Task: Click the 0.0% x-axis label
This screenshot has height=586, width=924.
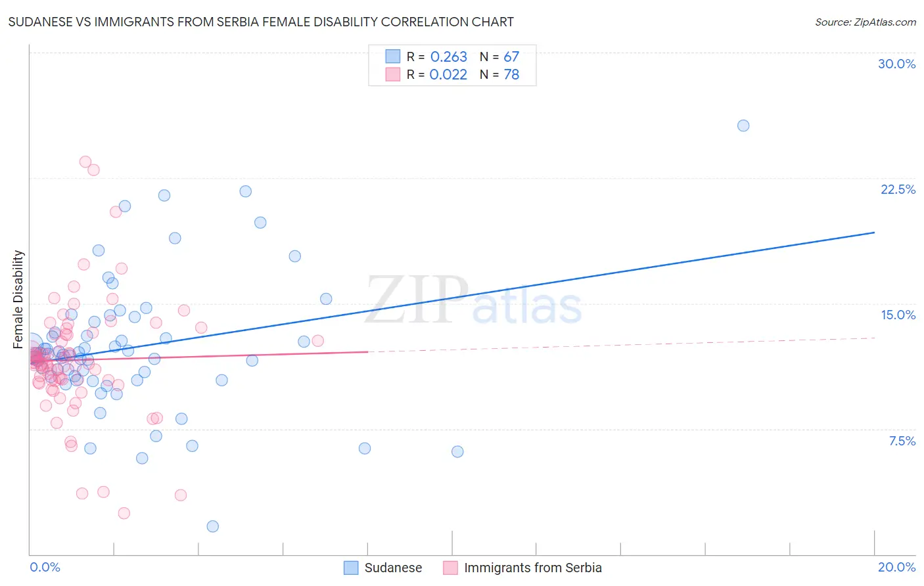Action: pos(45,567)
